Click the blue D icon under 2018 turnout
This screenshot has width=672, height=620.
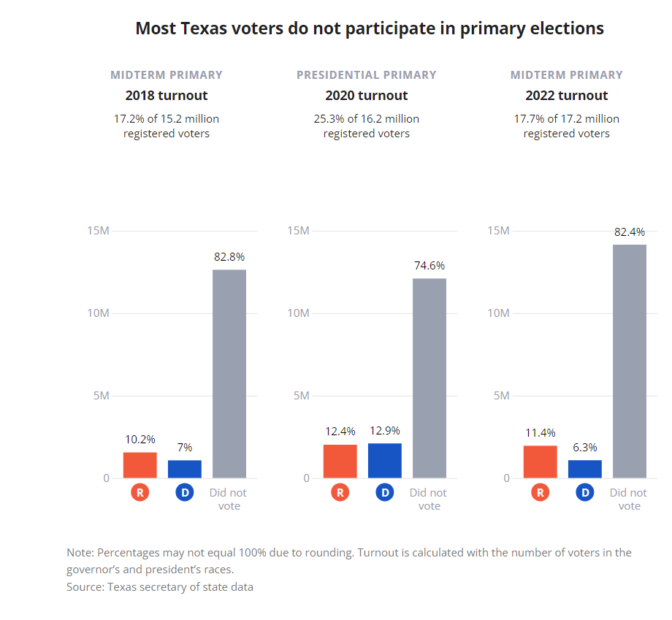(185, 493)
